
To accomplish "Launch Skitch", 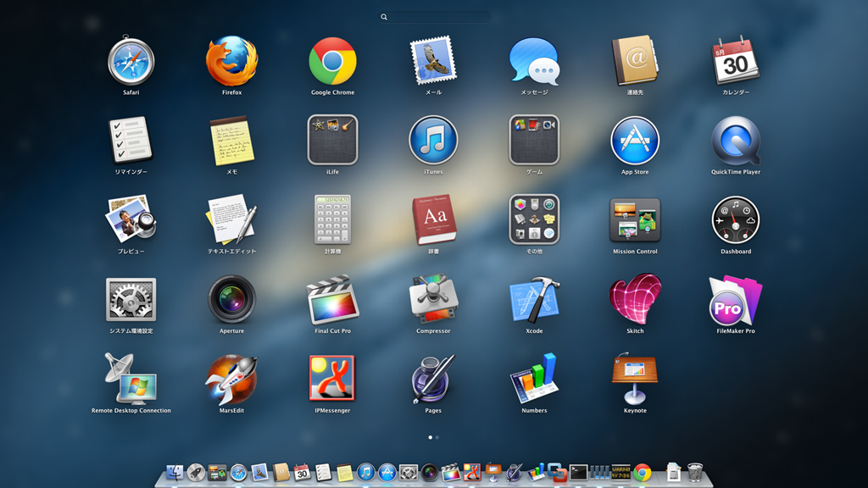I will [x=635, y=299].
